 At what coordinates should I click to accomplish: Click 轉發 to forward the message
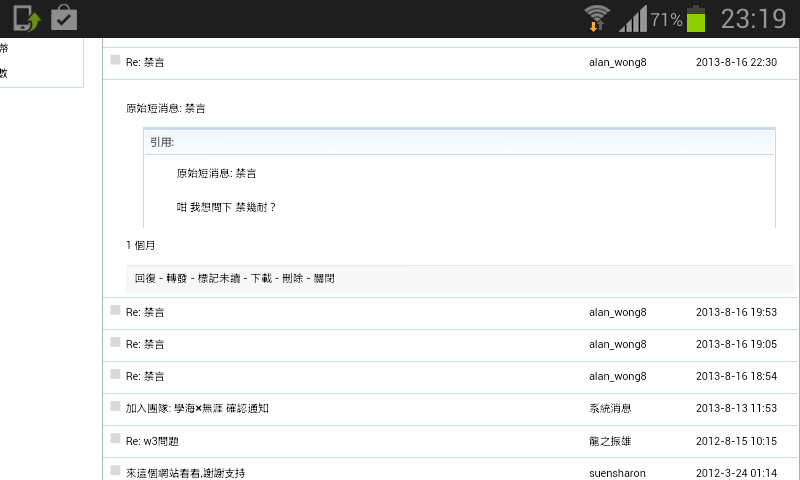[x=178, y=278]
